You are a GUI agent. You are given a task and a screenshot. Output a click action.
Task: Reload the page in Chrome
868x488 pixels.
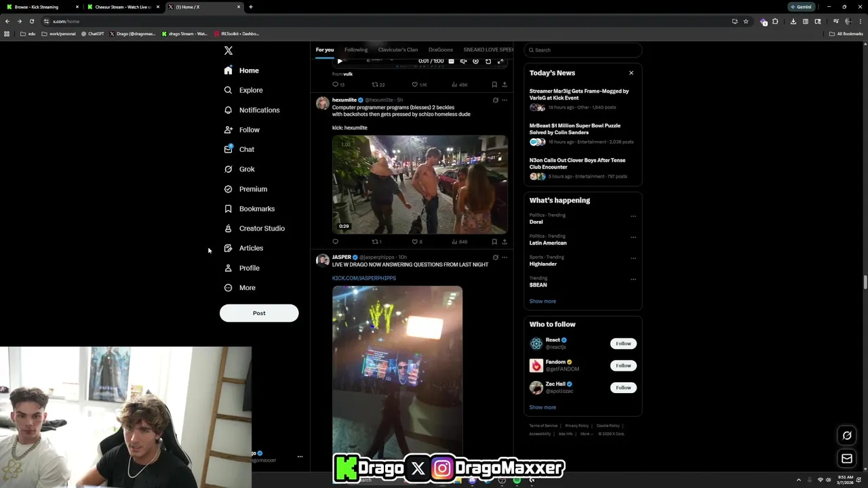click(31, 21)
